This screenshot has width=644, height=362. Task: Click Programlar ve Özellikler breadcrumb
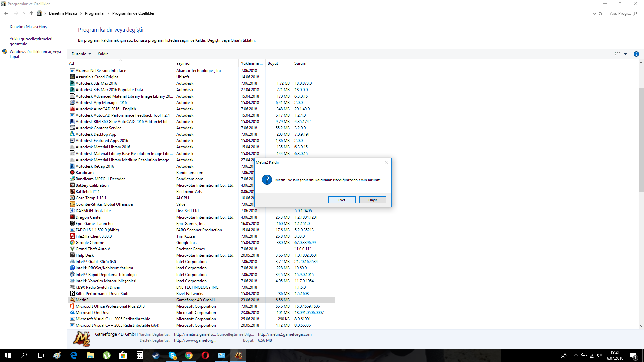click(133, 13)
